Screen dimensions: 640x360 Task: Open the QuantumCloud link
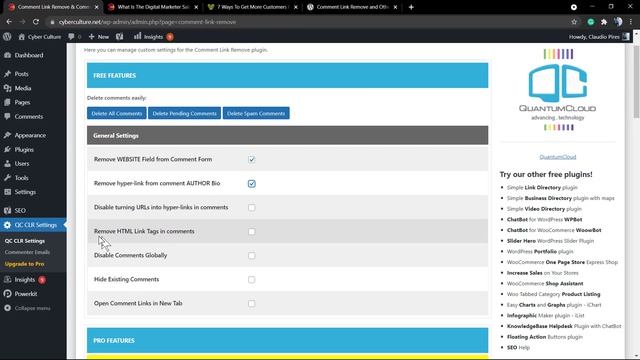point(558,157)
